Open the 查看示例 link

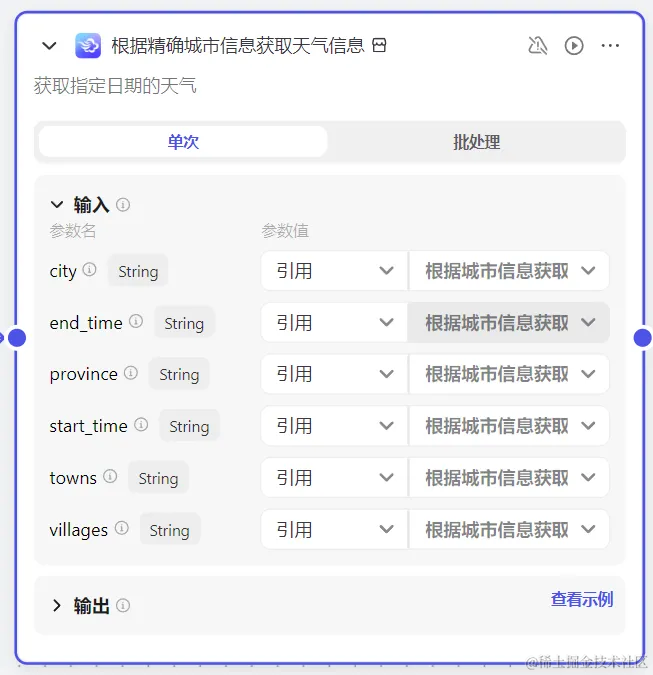pyautogui.click(x=582, y=599)
